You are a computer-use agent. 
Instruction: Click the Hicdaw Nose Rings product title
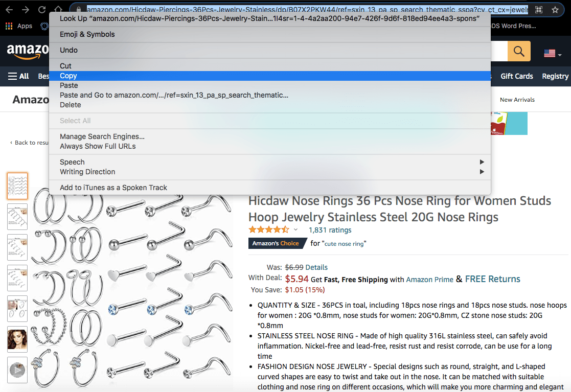[399, 209]
